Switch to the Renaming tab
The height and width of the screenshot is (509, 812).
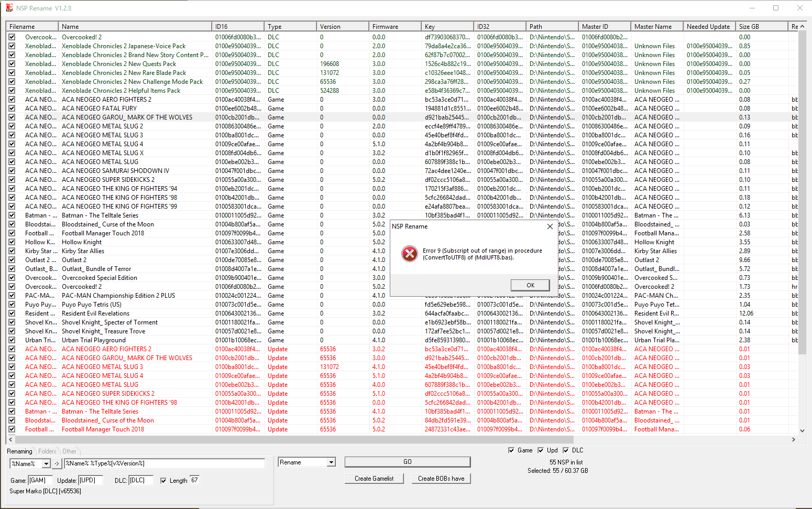pos(20,451)
